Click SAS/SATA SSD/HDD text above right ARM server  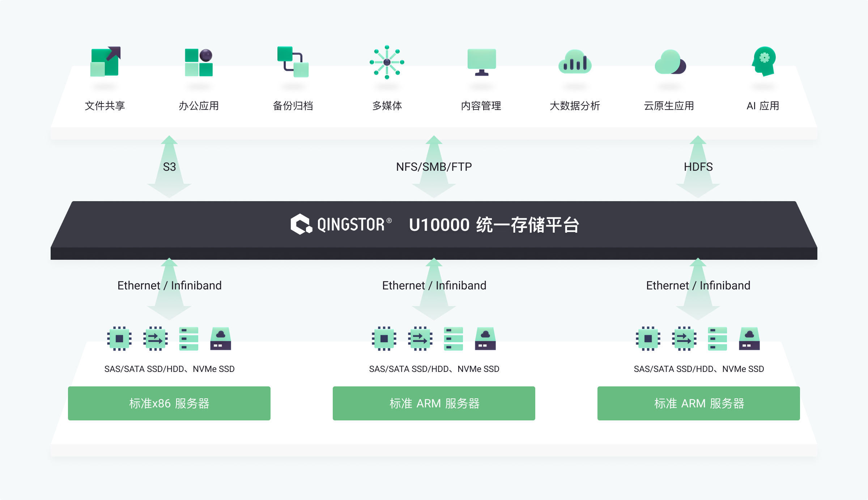pyautogui.click(x=699, y=369)
